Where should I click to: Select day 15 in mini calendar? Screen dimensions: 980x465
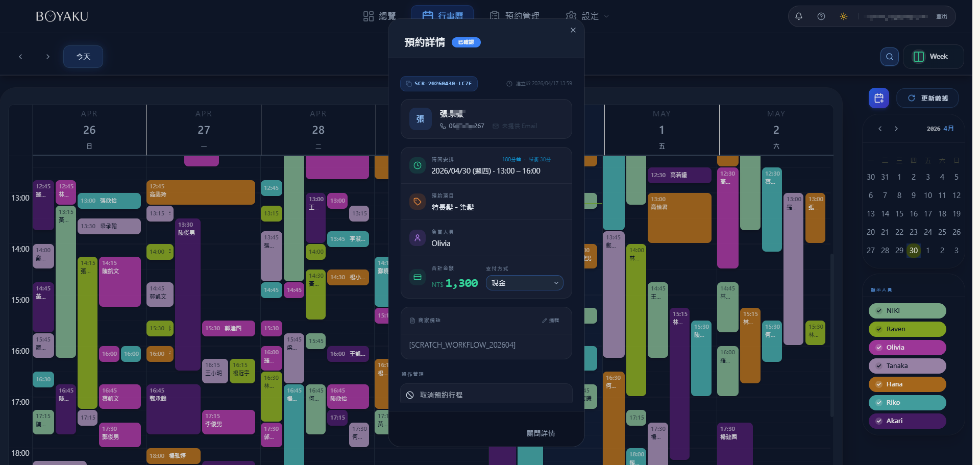(899, 214)
